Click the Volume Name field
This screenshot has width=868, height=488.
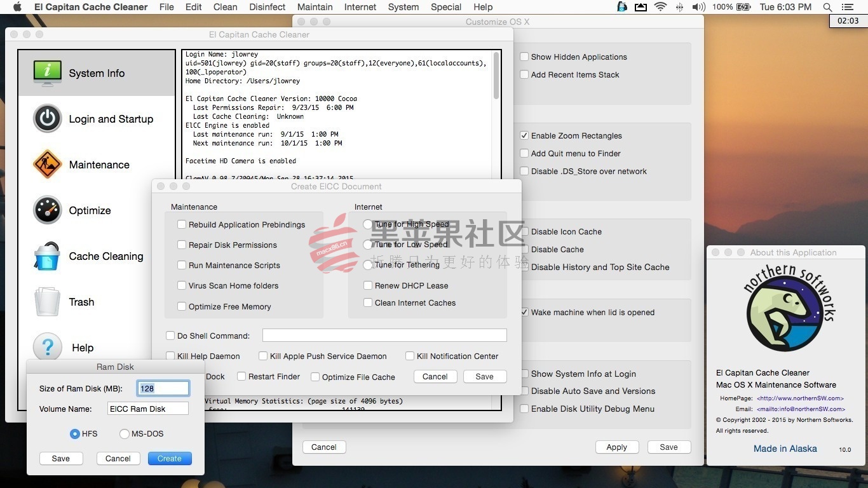pyautogui.click(x=147, y=409)
